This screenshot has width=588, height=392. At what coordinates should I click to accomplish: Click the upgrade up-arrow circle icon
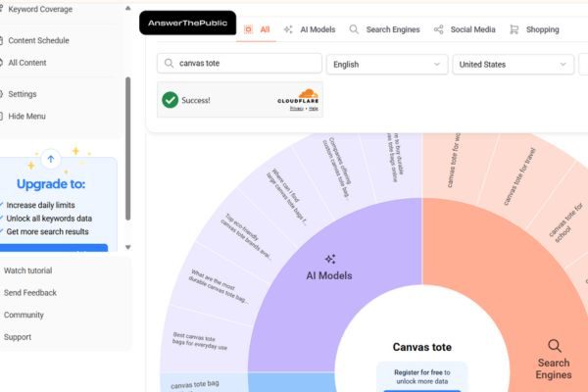(51, 159)
